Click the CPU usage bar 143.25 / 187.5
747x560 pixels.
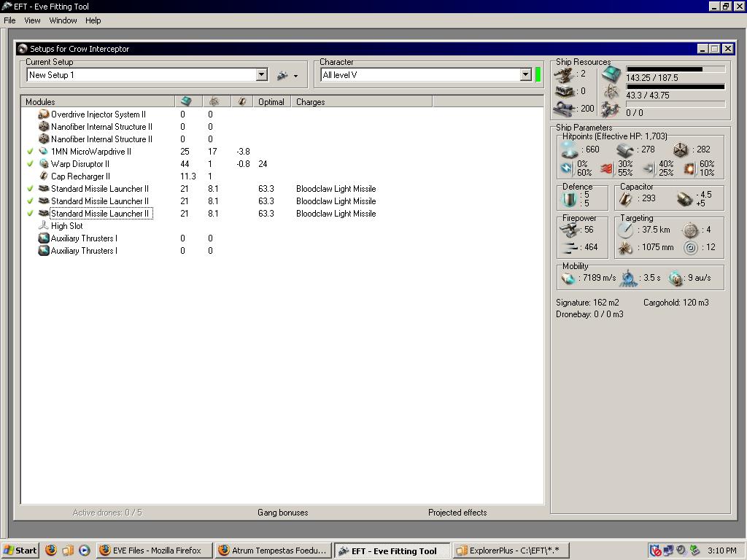(676, 69)
